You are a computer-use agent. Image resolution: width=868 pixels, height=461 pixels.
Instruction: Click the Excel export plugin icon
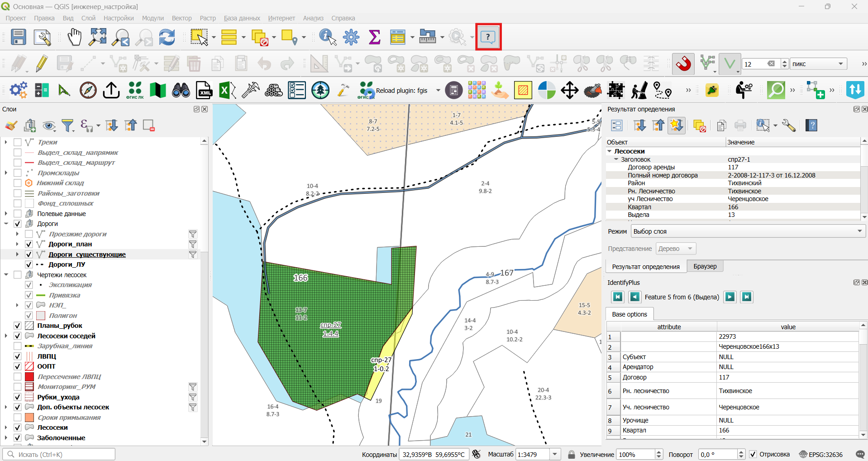(x=227, y=90)
